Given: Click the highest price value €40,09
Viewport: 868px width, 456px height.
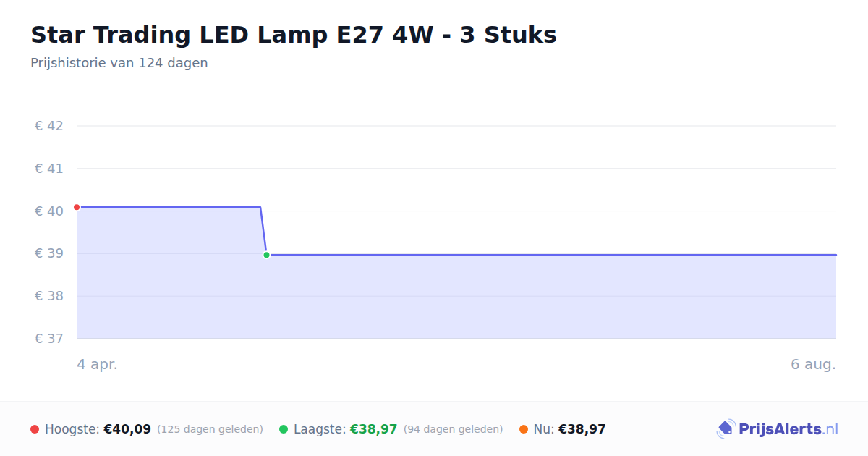Looking at the screenshot, I should (x=127, y=429).
